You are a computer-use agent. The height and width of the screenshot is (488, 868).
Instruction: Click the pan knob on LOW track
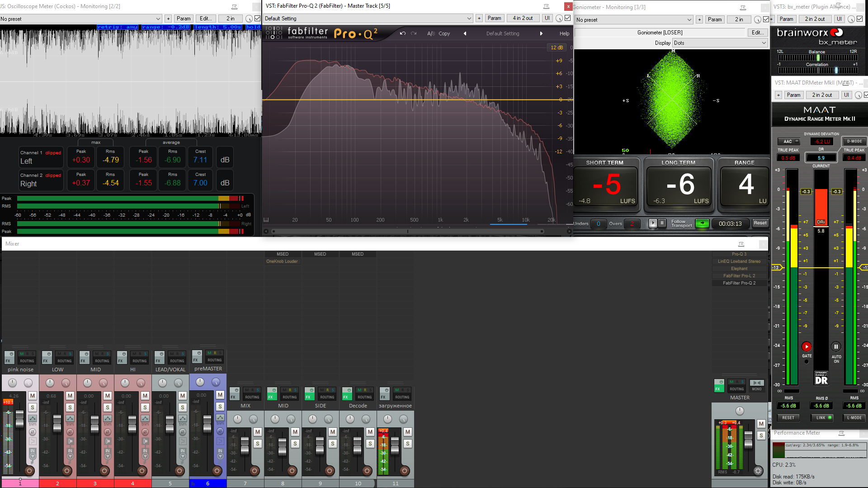click(50, 383)
